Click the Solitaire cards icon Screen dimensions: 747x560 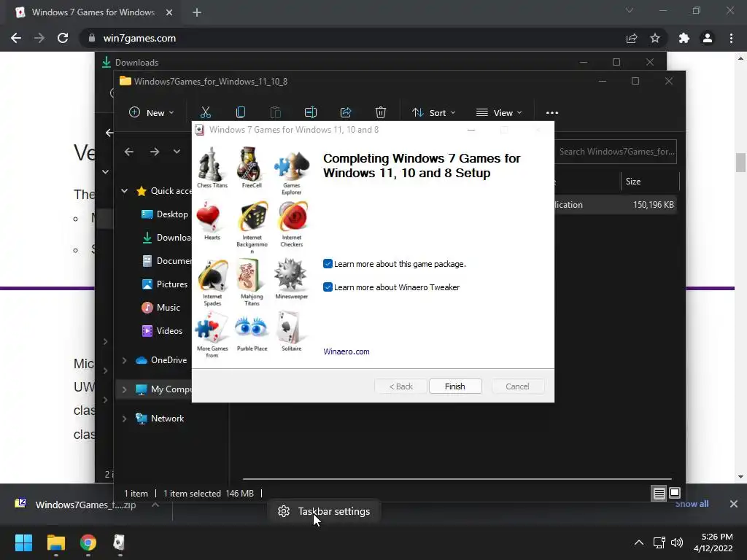click(289, 327)
